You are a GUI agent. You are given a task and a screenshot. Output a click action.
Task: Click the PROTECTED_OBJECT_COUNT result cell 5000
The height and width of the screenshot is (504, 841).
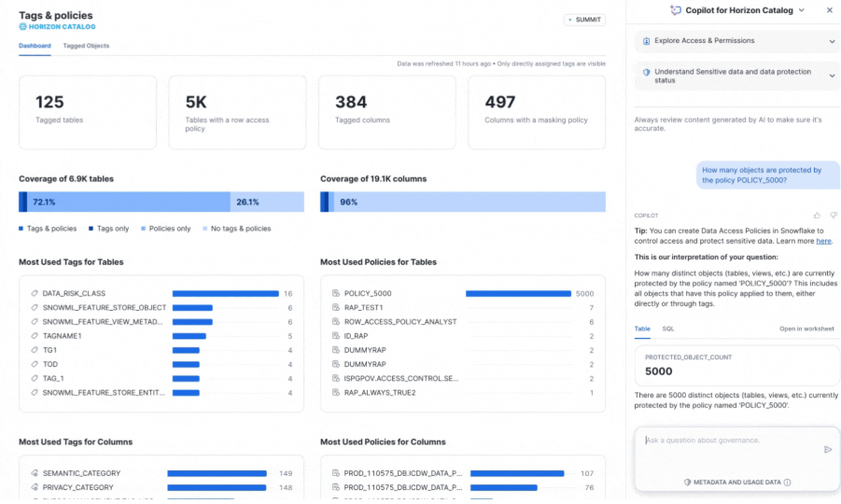coord(737,365)
